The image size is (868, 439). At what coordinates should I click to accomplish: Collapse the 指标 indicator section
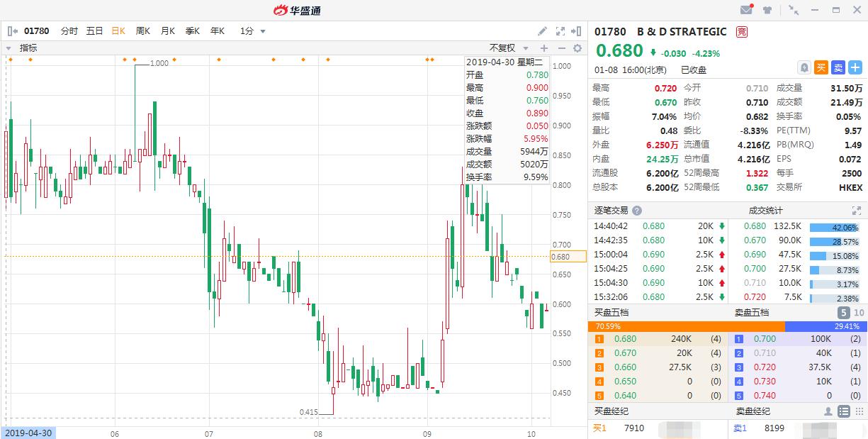9,48
